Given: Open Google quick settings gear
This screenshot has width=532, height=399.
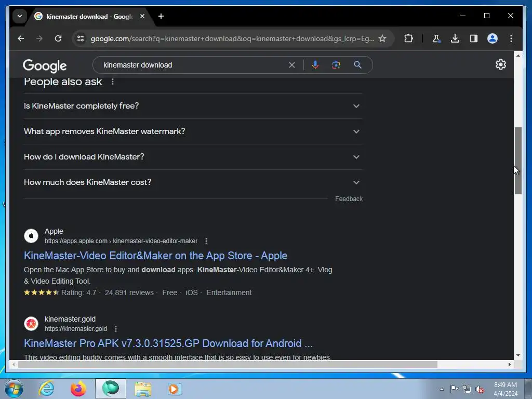Looking at the screenshot, I should click(x=500, y=64).
